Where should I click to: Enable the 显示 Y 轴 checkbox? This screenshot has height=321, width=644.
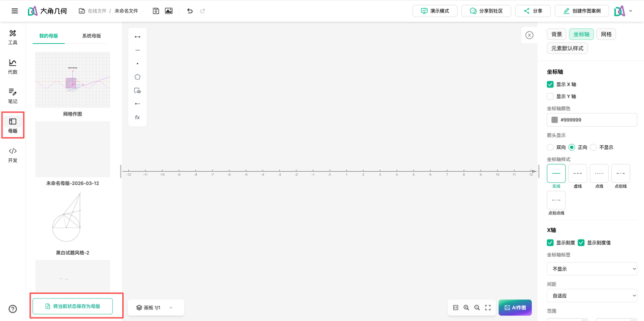[x=550, y=96]
